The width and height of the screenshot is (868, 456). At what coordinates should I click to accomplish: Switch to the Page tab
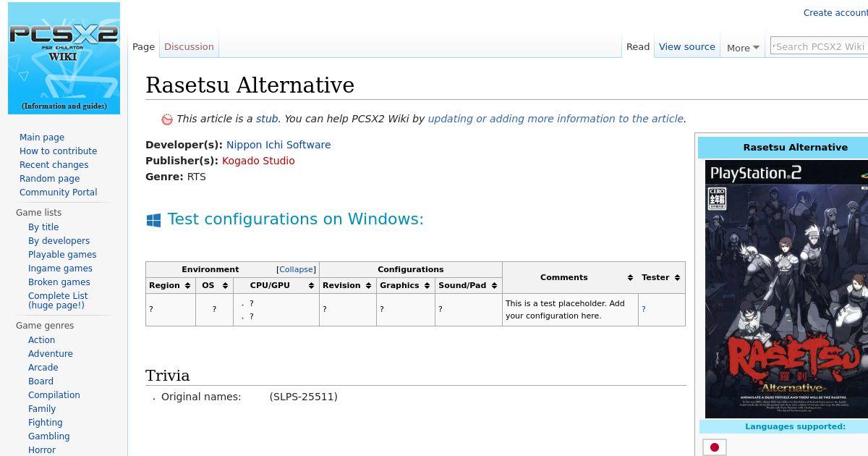[x=143, y=47]
